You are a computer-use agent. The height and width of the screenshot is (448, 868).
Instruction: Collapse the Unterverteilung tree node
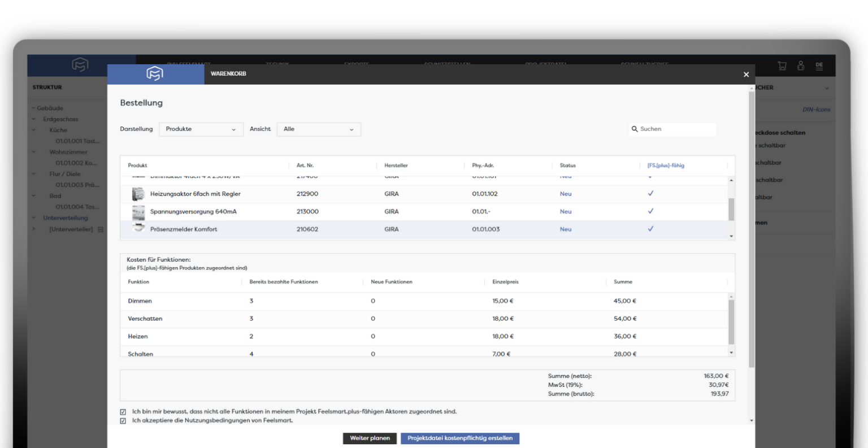tap(33, 218)
